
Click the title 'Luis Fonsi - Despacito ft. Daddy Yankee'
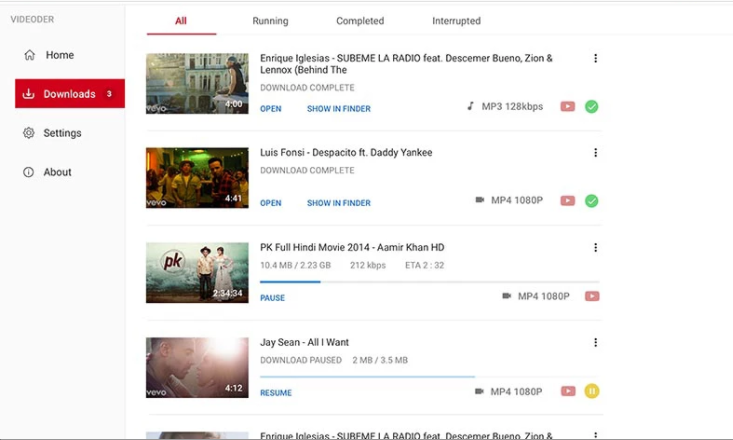point(346,152)
